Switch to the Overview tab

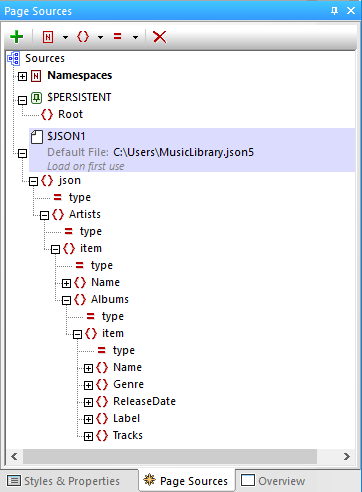click(273, 481)
